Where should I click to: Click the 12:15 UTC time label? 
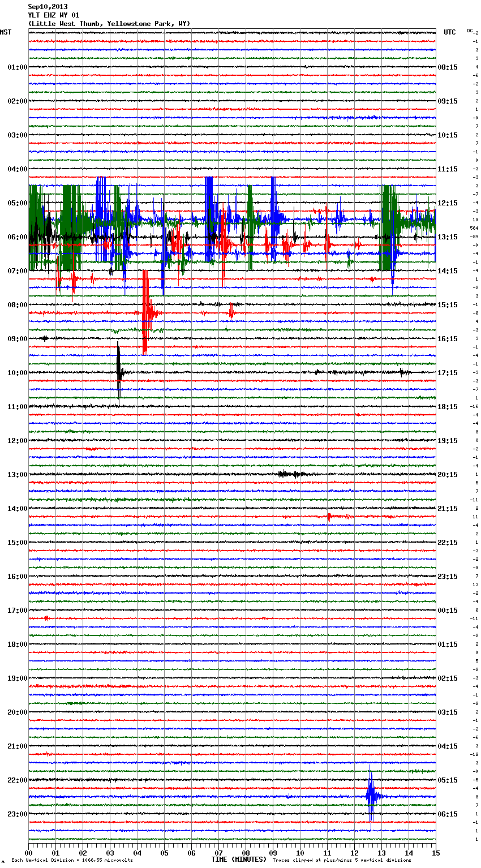click(x=448, y=203)
